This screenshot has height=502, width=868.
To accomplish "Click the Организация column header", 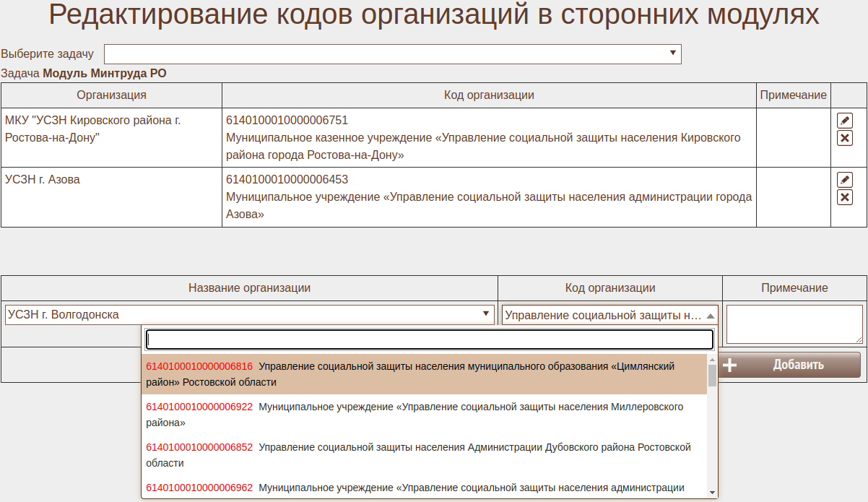I will coord(111,95).
